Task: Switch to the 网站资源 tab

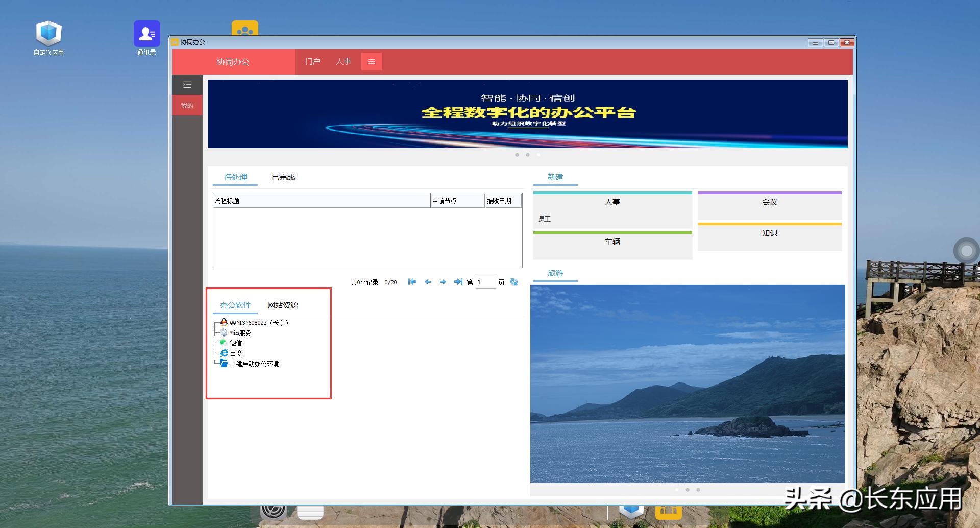Action: [283, 305]
